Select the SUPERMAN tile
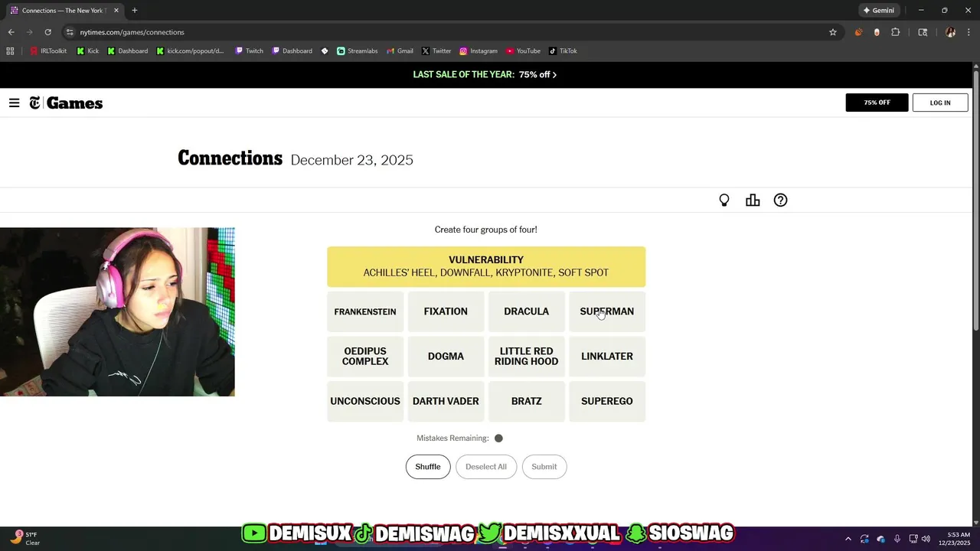Viewport: 980px width, 551px height. tap(607, 311)
